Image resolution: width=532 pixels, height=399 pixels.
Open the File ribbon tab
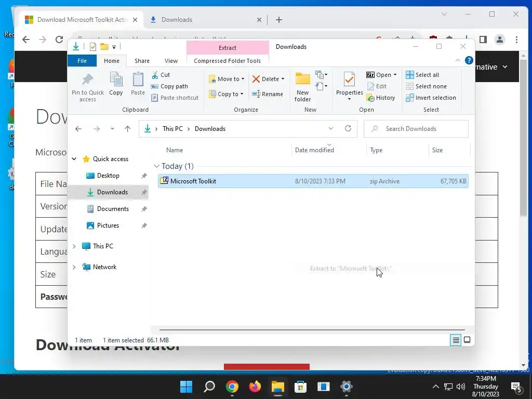[x=82, y=61]
